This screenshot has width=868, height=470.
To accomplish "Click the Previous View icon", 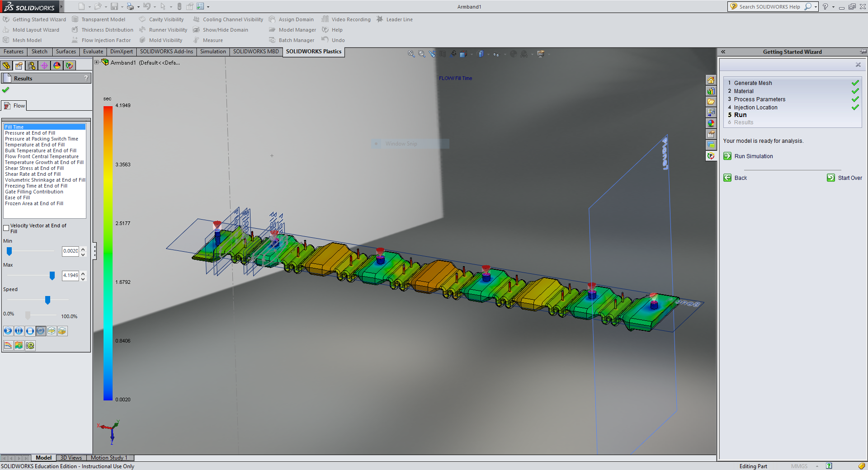I will click(432, 54).
